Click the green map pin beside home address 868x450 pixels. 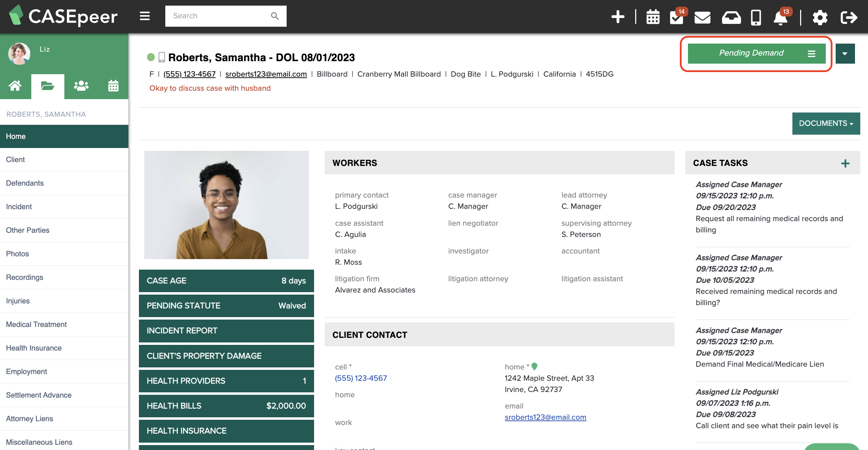[534, 367]
